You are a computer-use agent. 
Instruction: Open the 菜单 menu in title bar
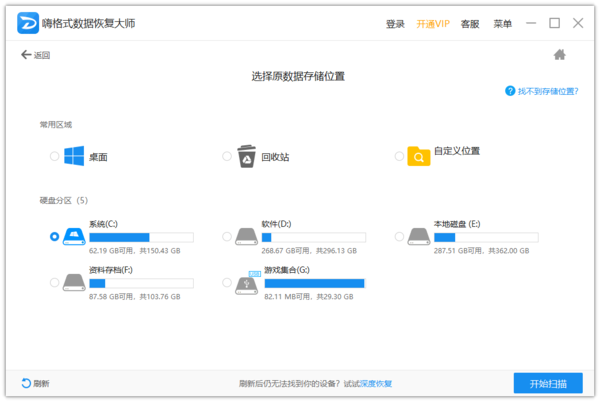(x=503, y=23)
